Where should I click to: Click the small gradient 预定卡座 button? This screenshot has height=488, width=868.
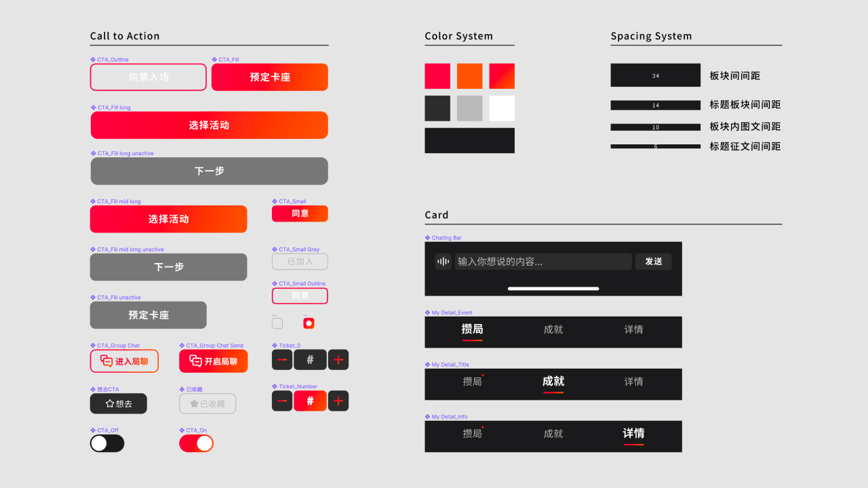coord(270,77)
